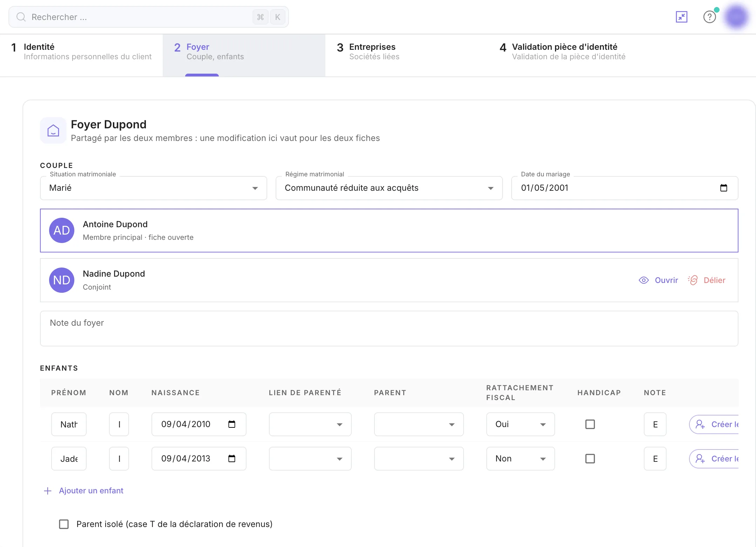Open the marriage date calendar picker
Image resolution: width=756 pixels, height=547 pixels.
pos(723,188)
